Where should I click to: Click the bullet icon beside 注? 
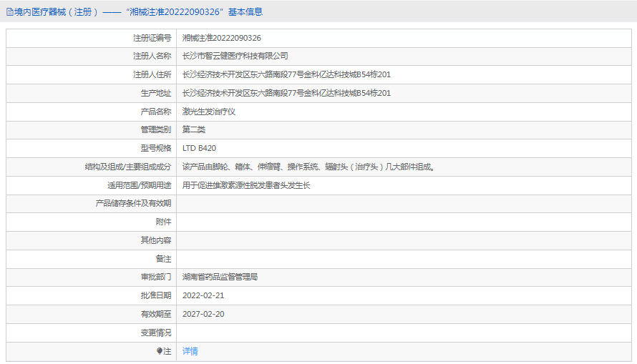click(x=159, y=351)
